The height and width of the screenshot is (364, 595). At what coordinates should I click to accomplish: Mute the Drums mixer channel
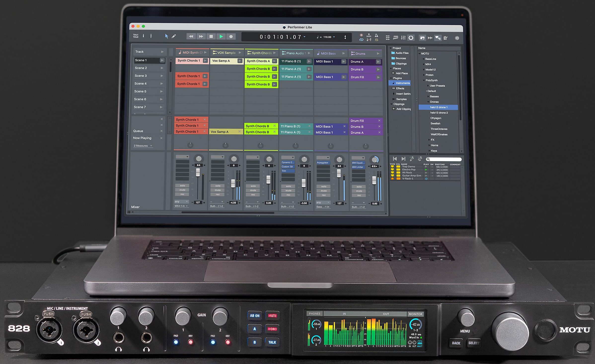pyautogui.click(x=359, y=191)
